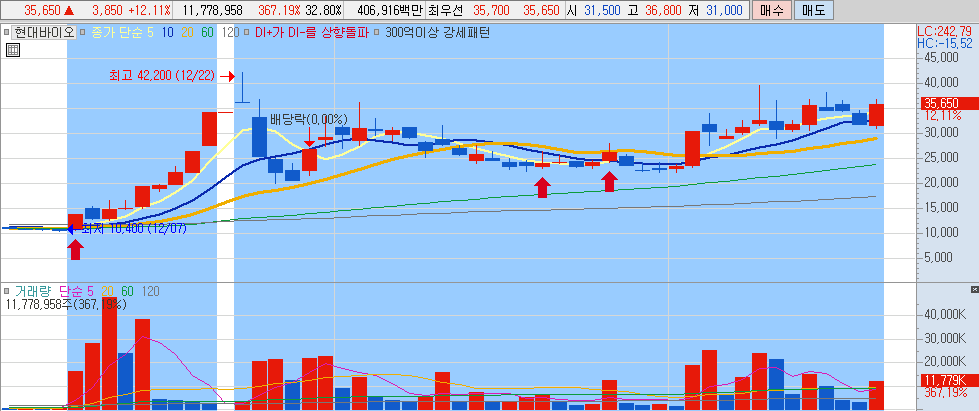Select the price moving average 10 label
The width and height of the screenshot is (979, 411).
pyautogui.click(x=167, y=32)
